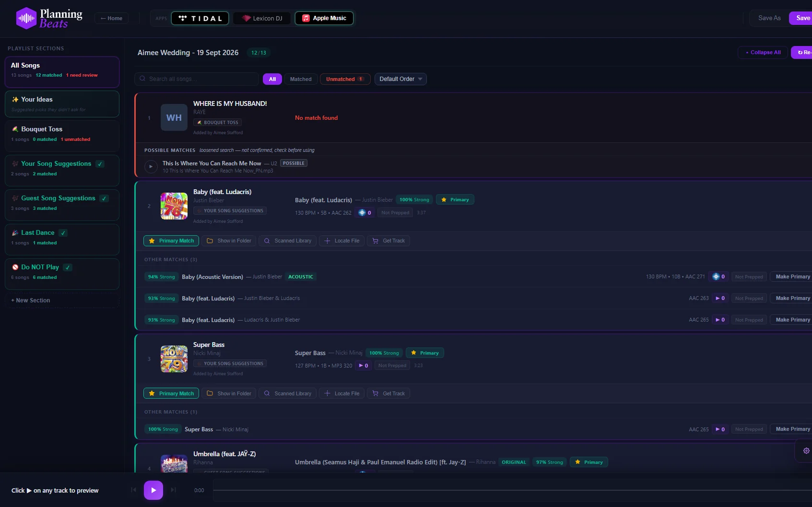Screen dimensions: 812x507
Task: Click the WH placeholder thumbnail
Action: 174,117
